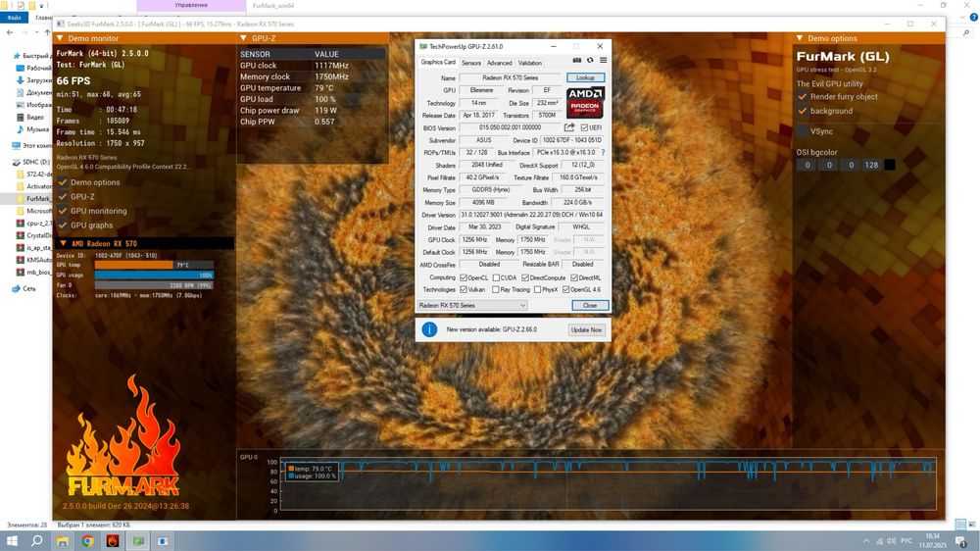Expand hidden system tray icons chevron

[x=866, y=541]
